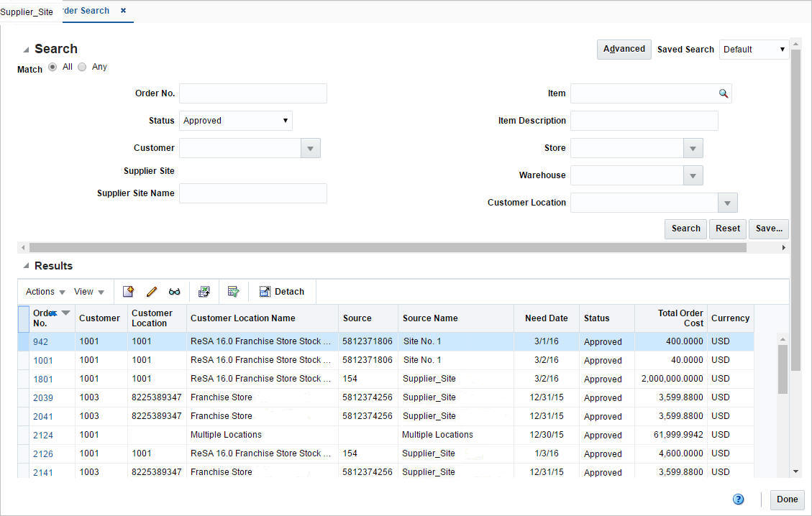Click the Done button

787,499
